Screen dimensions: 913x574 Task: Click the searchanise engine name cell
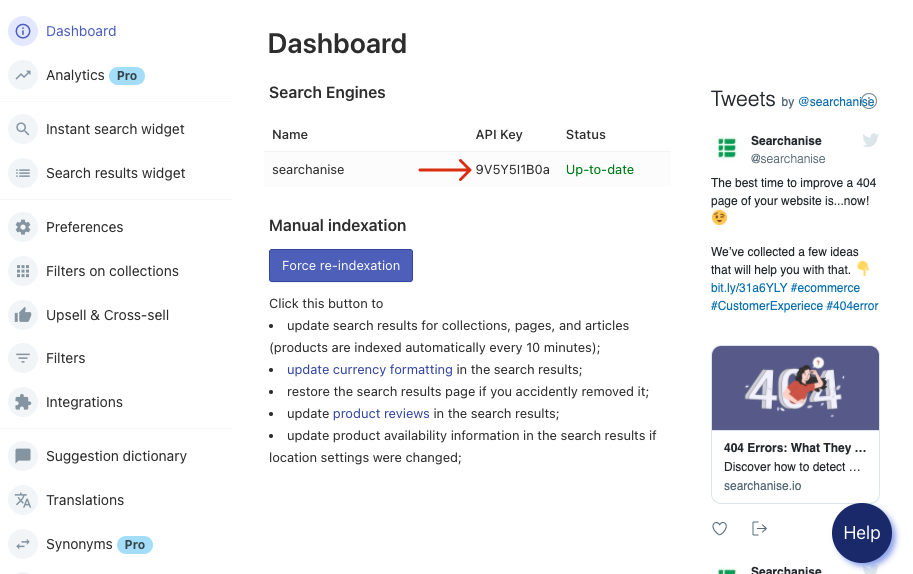(308, 169)
